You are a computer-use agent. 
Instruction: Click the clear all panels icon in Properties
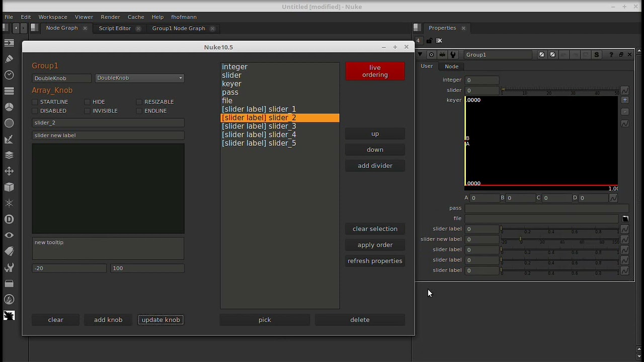pyautogui.click(x=439, y=41)
